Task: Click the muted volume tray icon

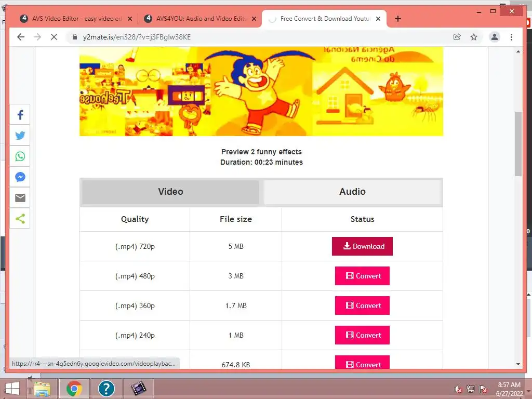Action: click(458, 389)
